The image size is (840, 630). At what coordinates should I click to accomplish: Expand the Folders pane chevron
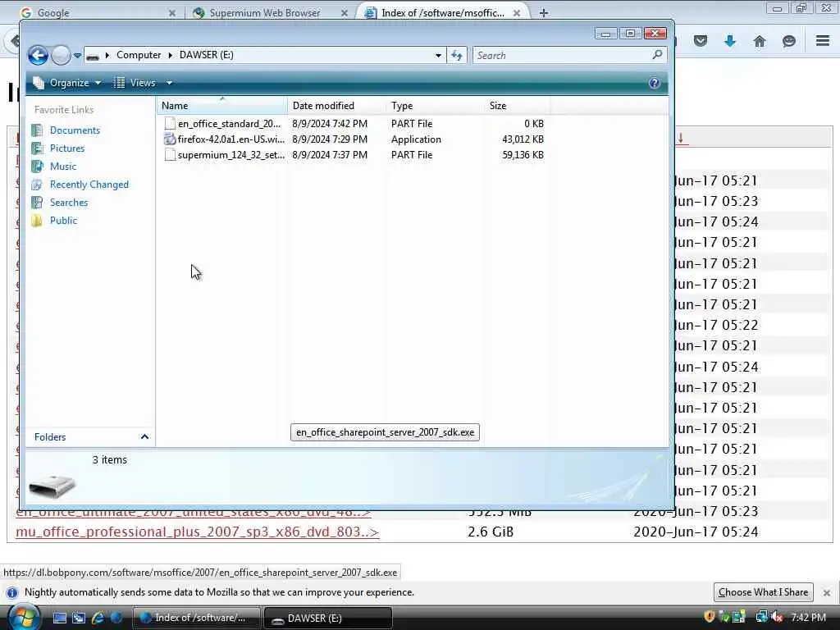(144, 437)
